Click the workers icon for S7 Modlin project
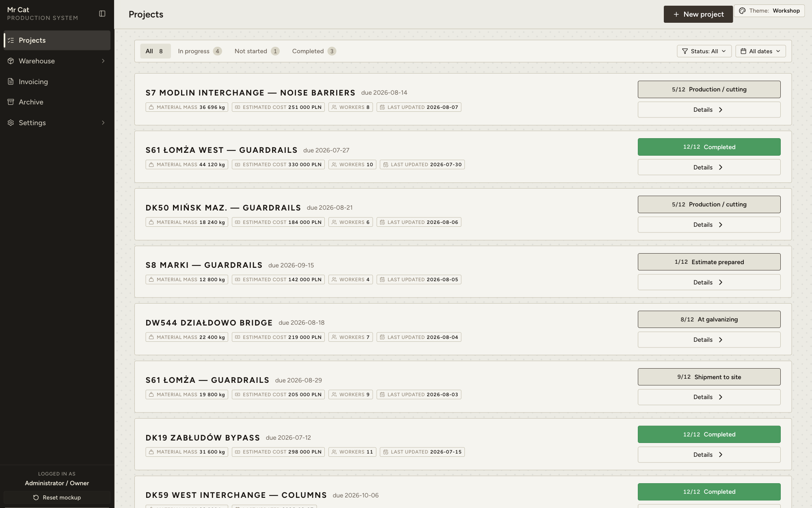 click(334, 107)
